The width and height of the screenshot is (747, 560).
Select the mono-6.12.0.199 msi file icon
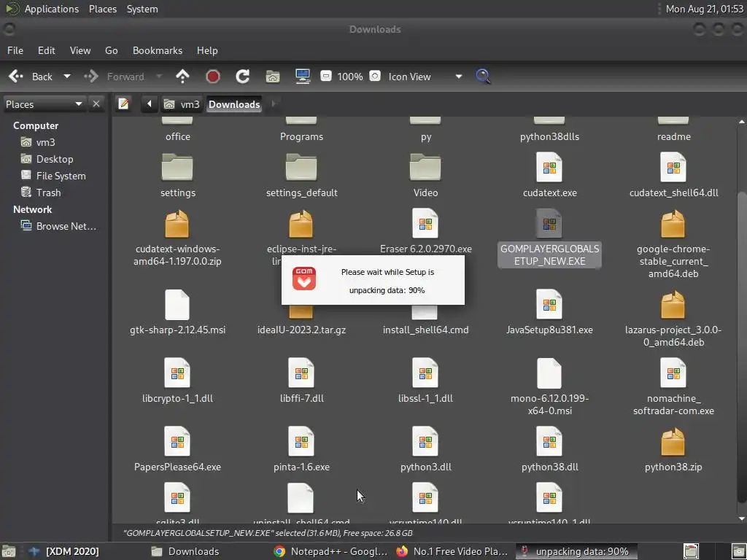pos(549,373)
